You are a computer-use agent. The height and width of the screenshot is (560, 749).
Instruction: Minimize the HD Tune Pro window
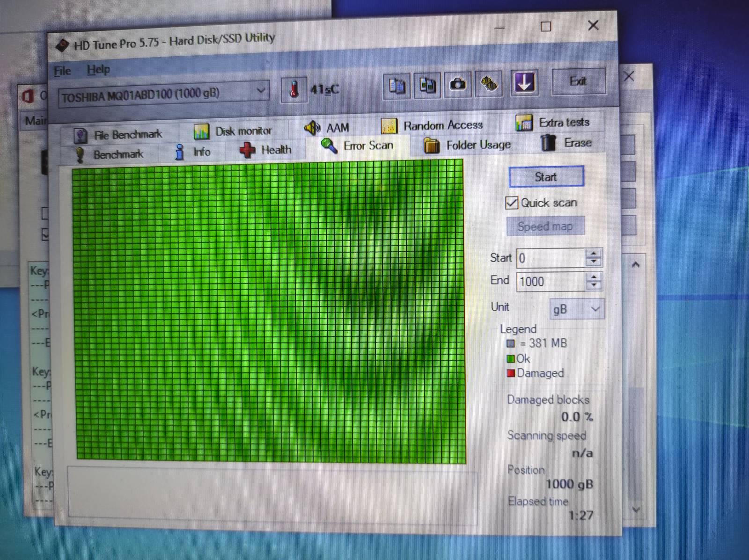pyautogui.click(x=499, y=28)
